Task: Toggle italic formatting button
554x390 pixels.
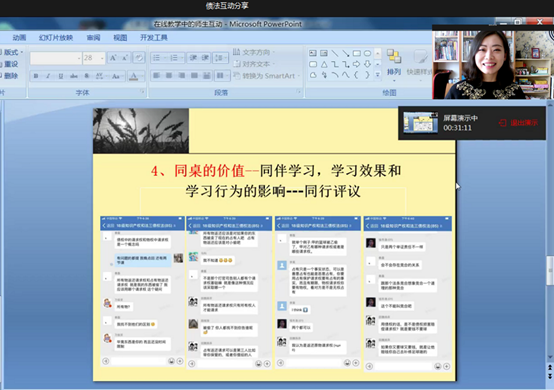Action: [x=48, y=76]
